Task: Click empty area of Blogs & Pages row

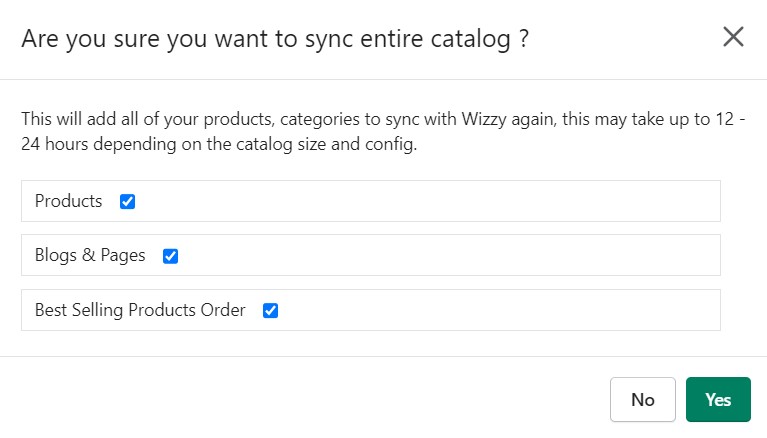Action: tap(445, 255)
